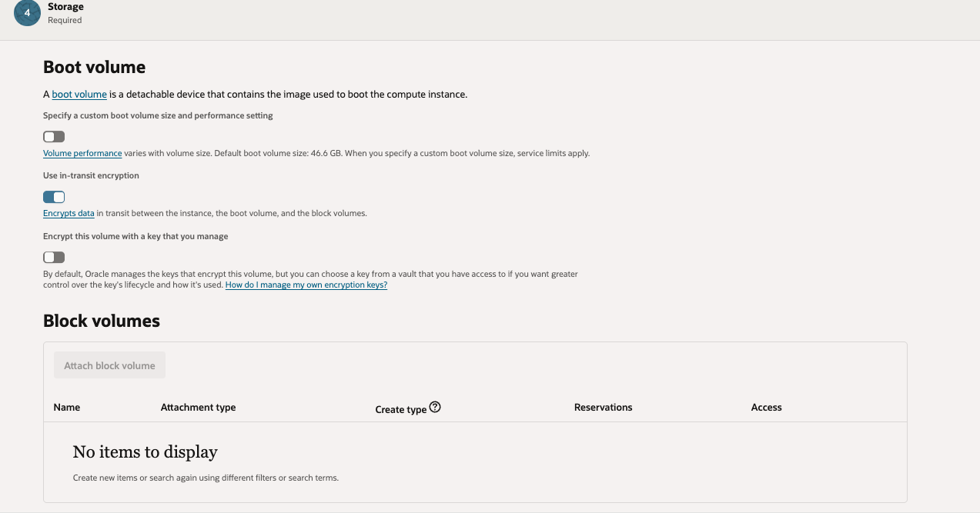Toggle encrypt volume with your own key
The width and height of the screenshot is (980, 513).
tap(54, 257)
